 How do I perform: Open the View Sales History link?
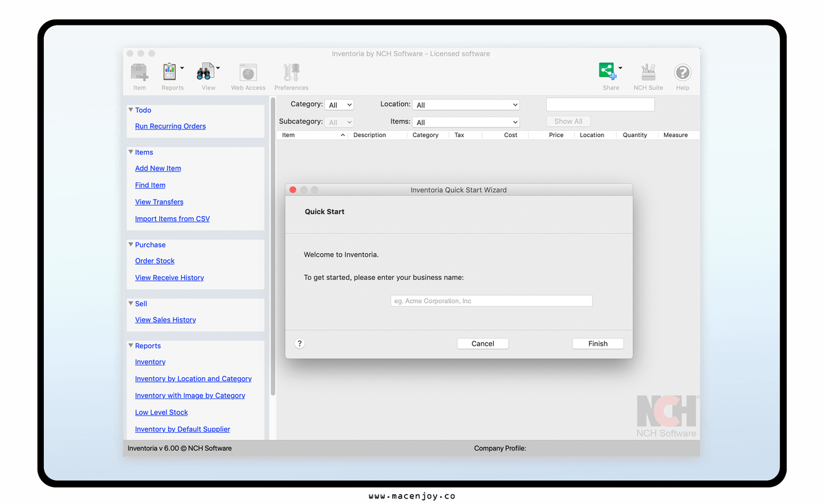click(x=165, y=320)
